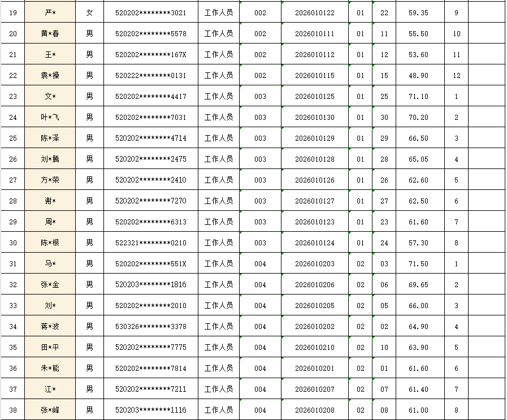Click the name cell 刘*腾
The image size is (507, 420).
pos(50,159)
